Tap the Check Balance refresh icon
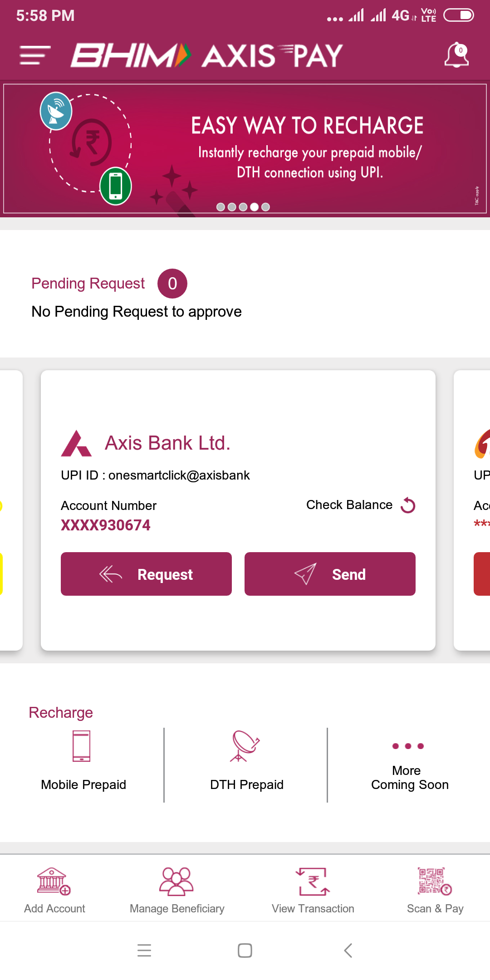The height and width of the screenshot is (980, 490). coord(408,505)
